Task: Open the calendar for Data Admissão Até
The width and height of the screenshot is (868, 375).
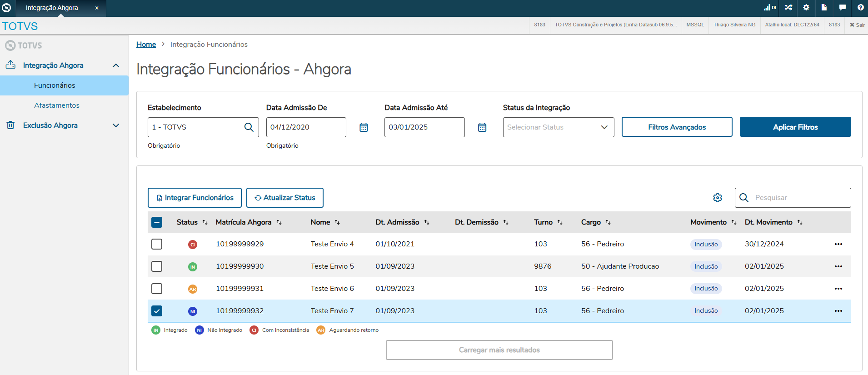Action: [482, 127]
